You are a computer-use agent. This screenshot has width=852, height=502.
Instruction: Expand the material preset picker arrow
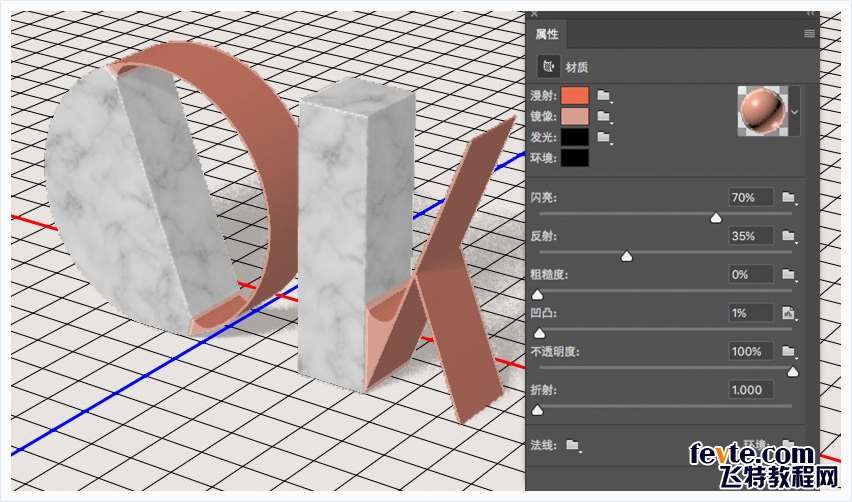click(x=794, y=111)
